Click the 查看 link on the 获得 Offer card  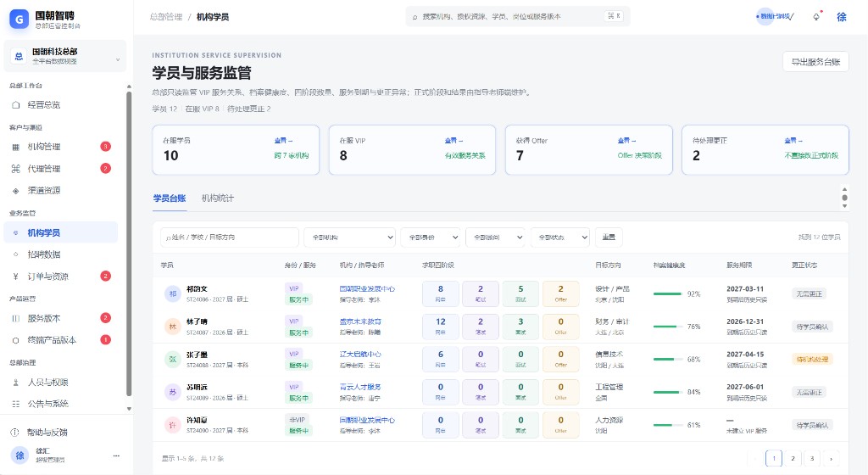click(626, 141)
